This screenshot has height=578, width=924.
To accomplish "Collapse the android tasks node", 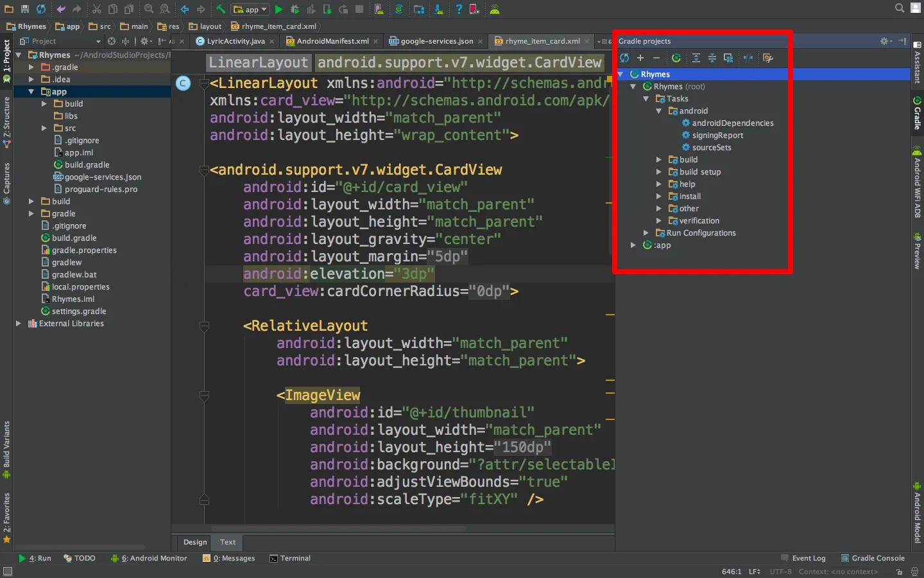I will (658, 111).
